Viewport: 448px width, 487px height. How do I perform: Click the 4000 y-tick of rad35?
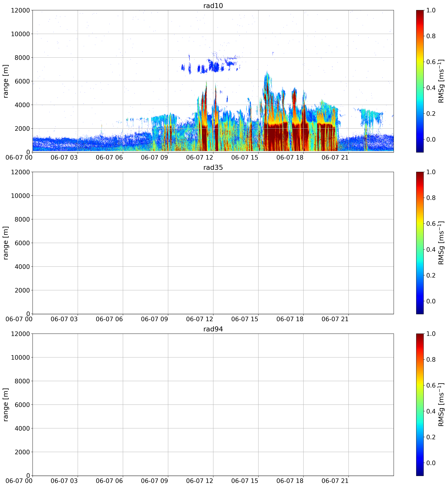coord(22,267)
